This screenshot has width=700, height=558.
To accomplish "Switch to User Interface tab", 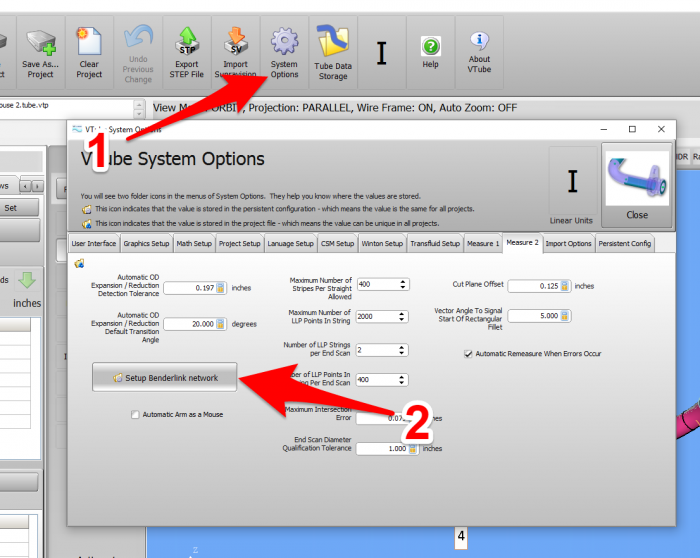I will click(94, 244).
